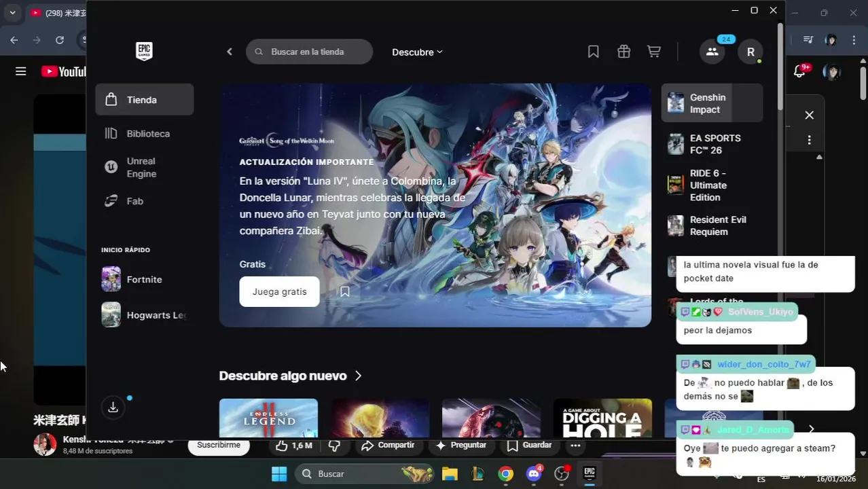Open the downloads icon in sidebar

(113, 407)
